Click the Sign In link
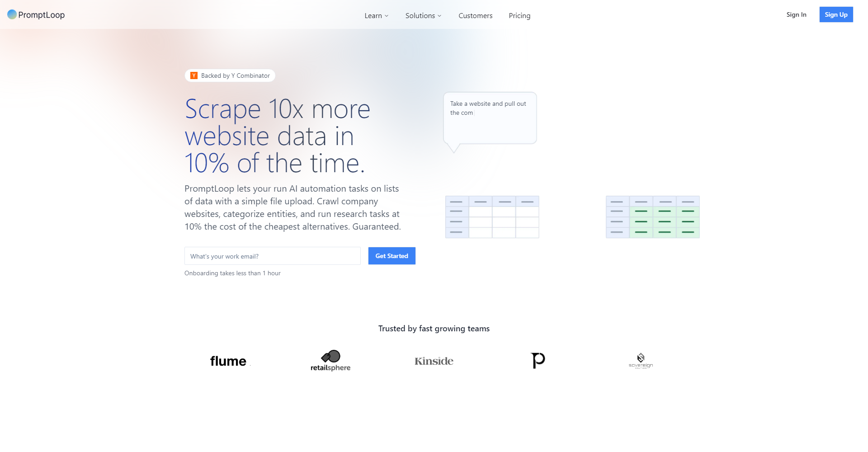868x452 pixels. coord(797,14)
